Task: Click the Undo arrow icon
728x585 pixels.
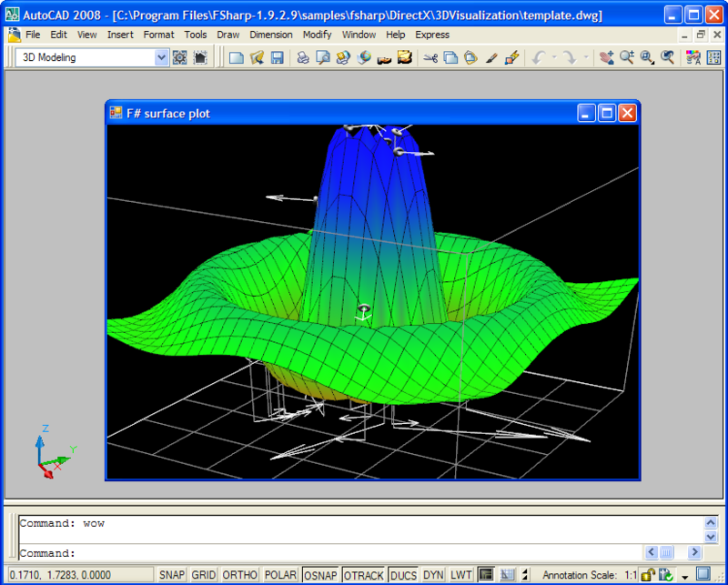Action: 538,57
